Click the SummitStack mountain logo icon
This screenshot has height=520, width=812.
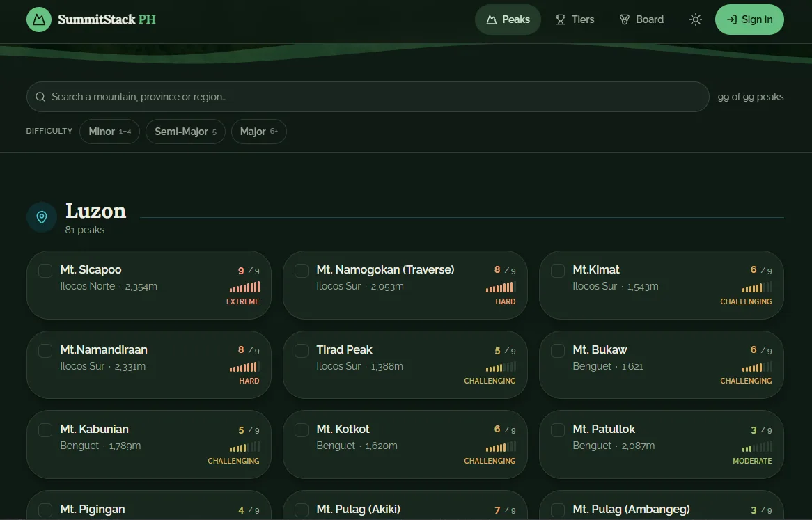39,19
